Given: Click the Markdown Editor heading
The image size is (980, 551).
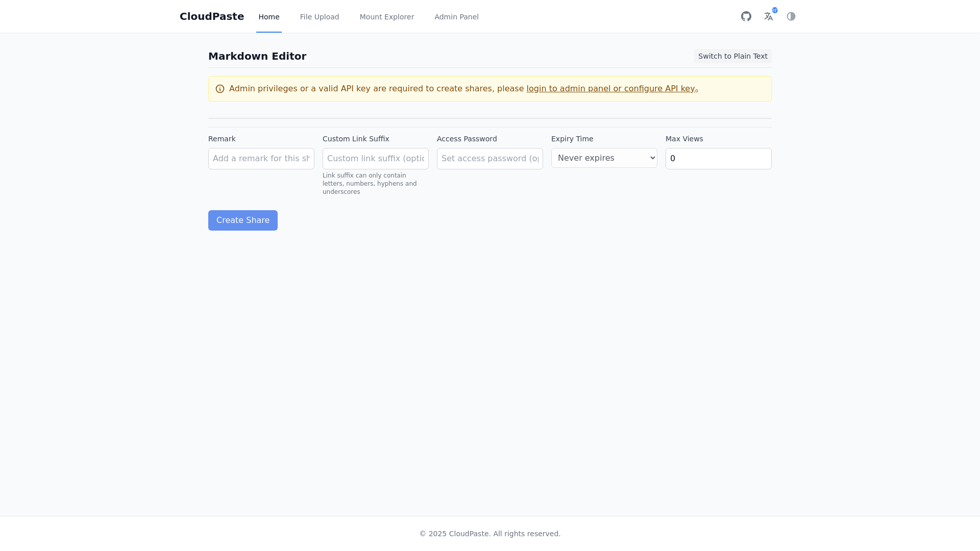Looking at the screenshot, I should tap(257, 56).
